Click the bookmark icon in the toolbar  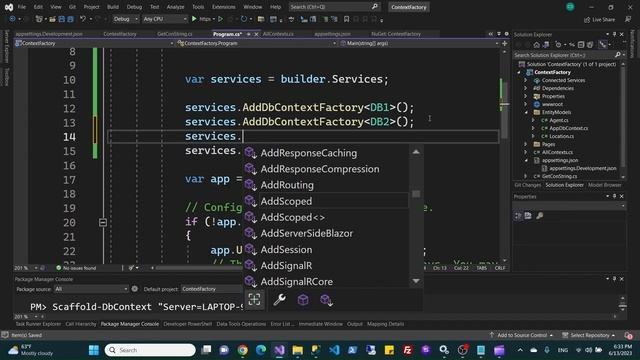346,19
